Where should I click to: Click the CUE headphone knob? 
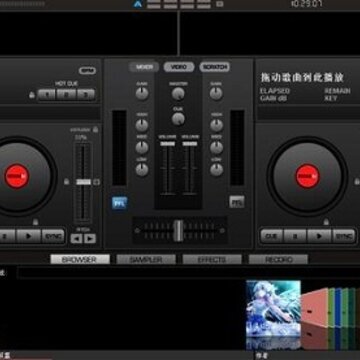[x=178, y=118]
